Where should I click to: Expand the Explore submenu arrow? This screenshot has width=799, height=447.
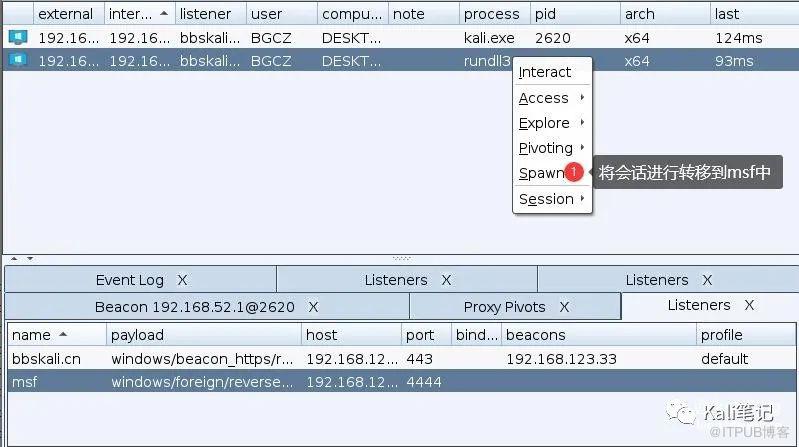[582, 122]
